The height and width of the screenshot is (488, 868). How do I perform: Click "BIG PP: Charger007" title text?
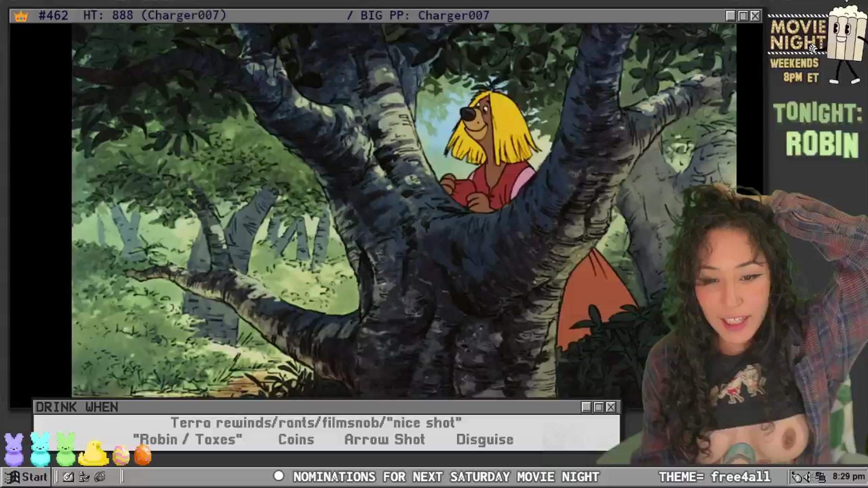point(425,15)
